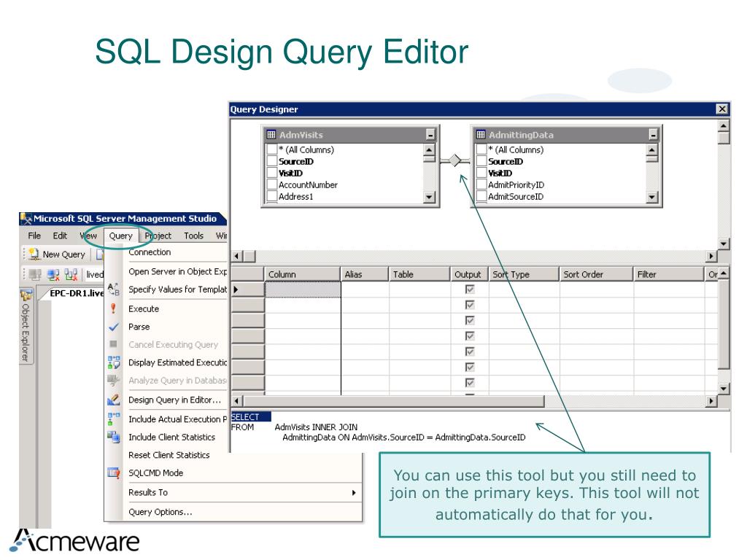Viewport: 747px width, 560px height.
Task: Click AdmittingData list scroll down arrow
Action: point(651,197)
